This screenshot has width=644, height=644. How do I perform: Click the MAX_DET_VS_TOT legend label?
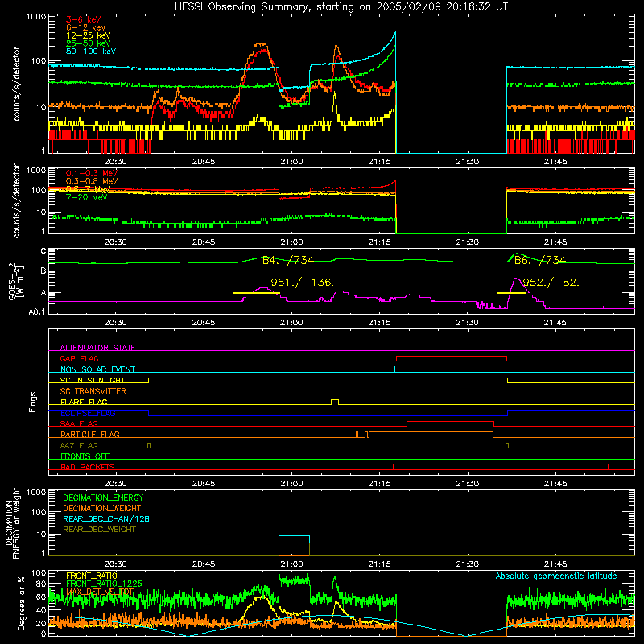100,592
